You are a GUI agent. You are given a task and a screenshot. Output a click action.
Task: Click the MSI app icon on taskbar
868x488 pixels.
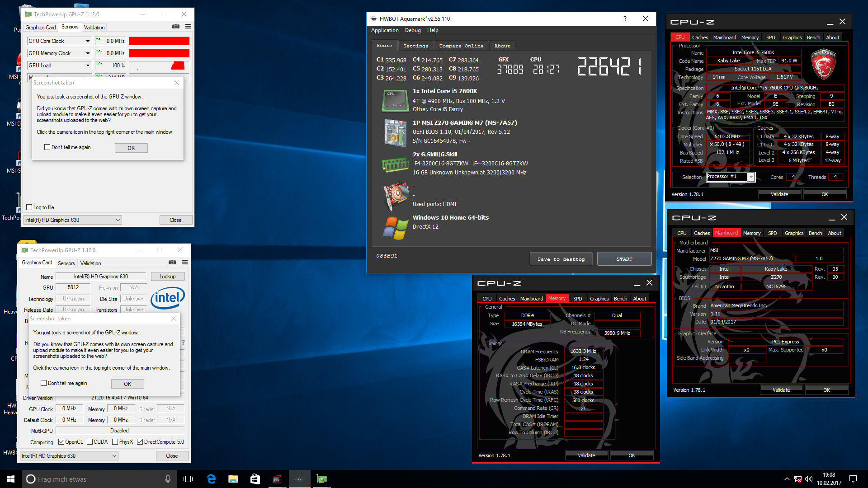coord(278,479)
